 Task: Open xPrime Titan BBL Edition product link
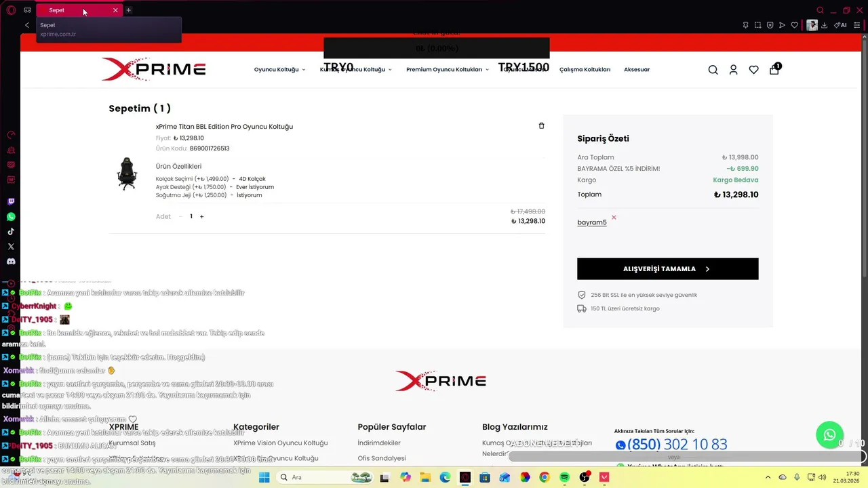[x=224, y=127]
